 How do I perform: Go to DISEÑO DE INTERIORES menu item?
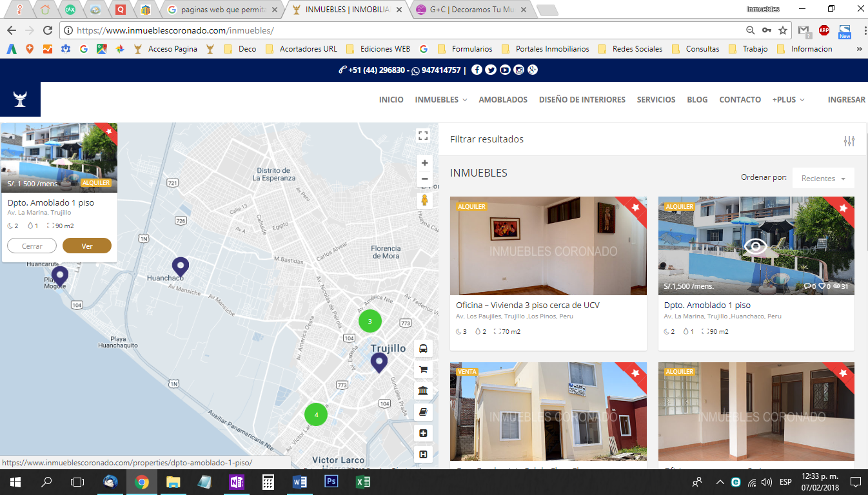pyautogui.click(x=582, y=100)
